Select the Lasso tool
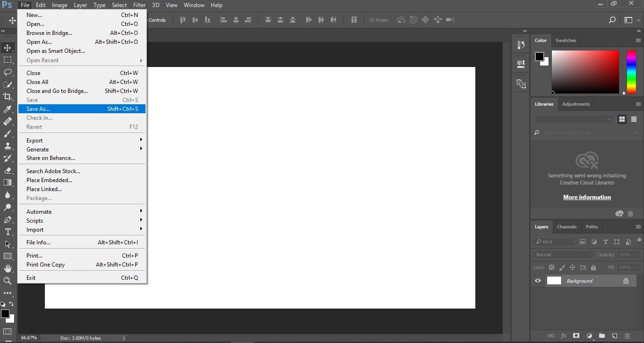The image size is (644, 343). tap(8, 72)
